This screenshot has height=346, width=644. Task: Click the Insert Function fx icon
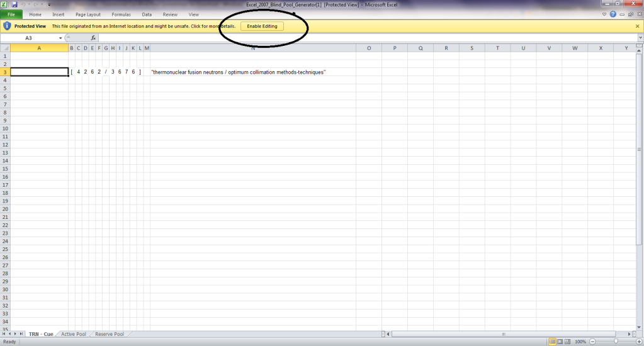tap(93, 38)
